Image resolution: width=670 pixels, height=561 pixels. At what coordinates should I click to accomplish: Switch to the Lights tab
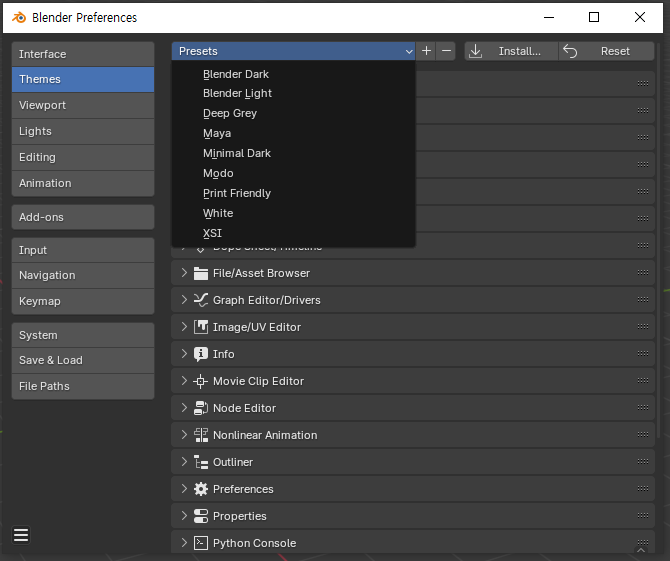click(83, 131)
